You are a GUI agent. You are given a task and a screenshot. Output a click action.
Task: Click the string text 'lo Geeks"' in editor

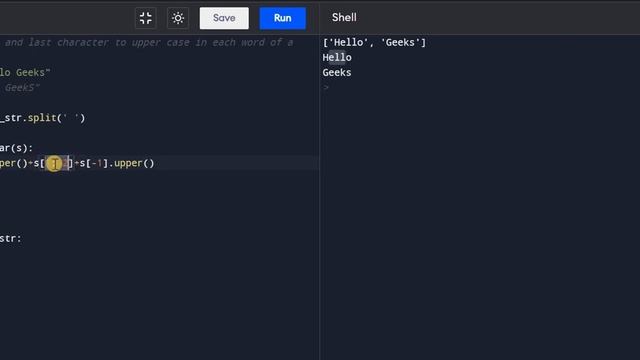pos(25,73)
